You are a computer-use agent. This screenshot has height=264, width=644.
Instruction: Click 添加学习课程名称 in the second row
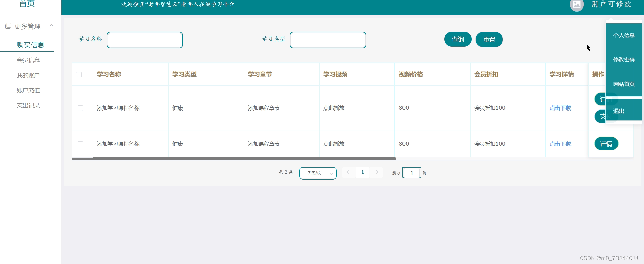pyautogui.click(x=118, y=144)
